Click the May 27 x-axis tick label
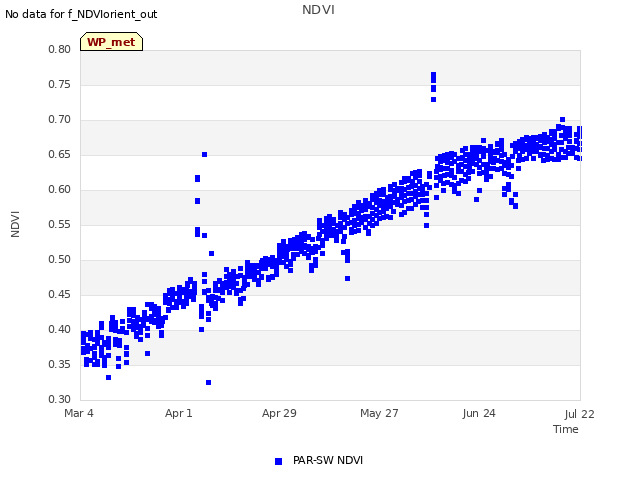The height and width of the screenshot is (480, 640). coord(379,413)
